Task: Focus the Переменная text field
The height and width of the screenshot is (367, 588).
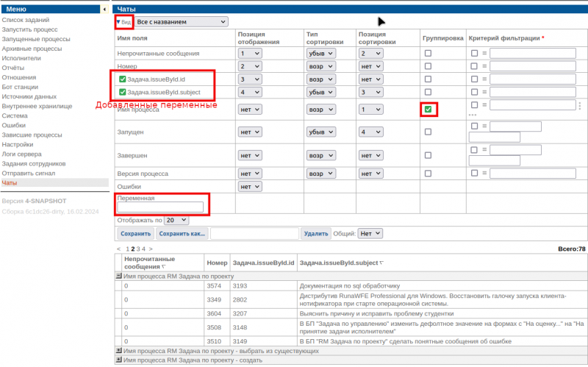Action: point(159,207)
